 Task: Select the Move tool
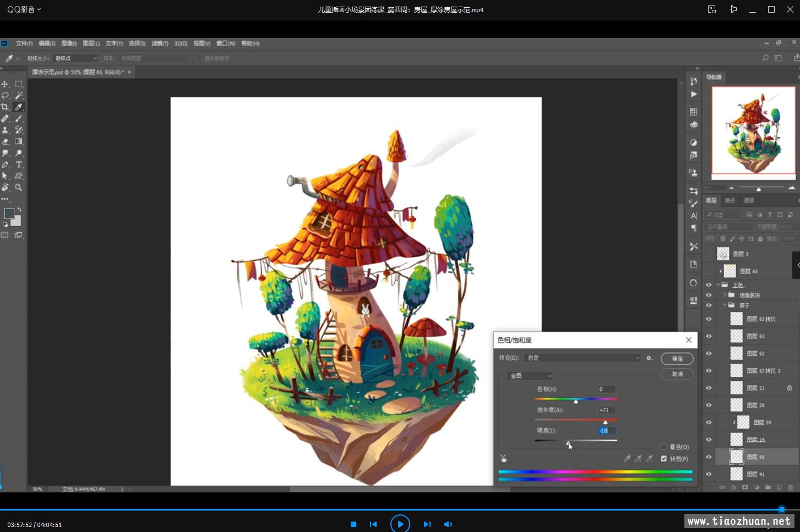point(5,84)
